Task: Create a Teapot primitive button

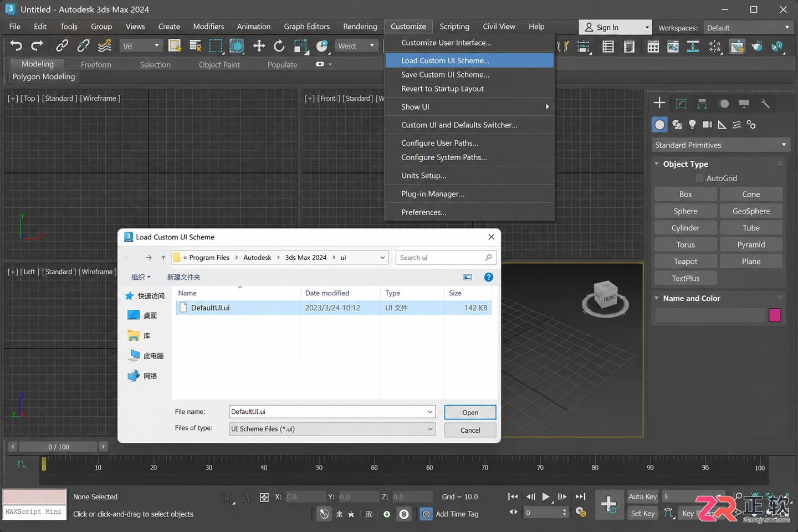Action: 686,262
